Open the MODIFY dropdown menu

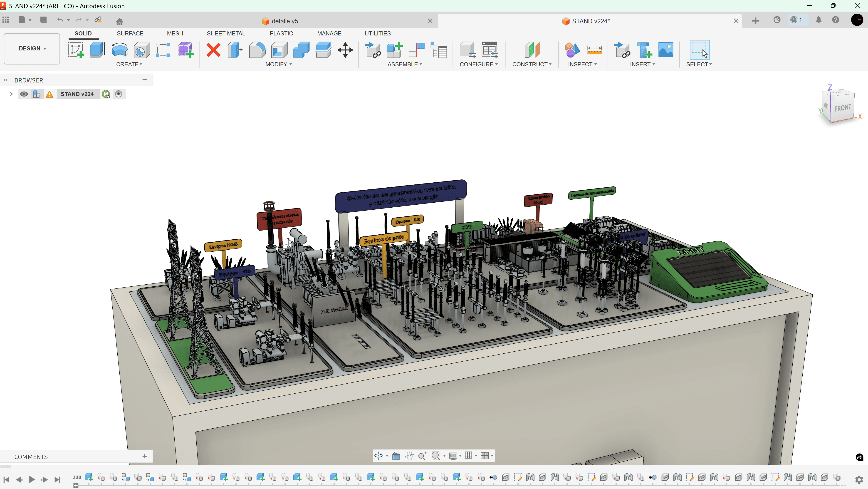278,64
